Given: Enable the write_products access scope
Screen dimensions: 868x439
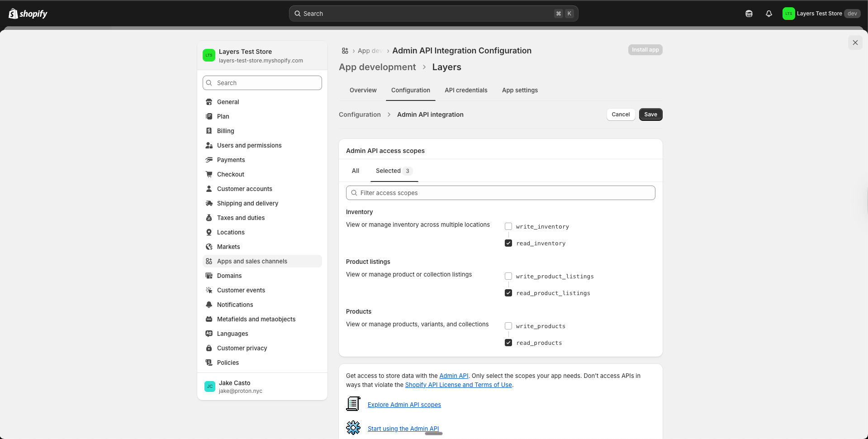Looking at the screenshot, I should 508,326.
